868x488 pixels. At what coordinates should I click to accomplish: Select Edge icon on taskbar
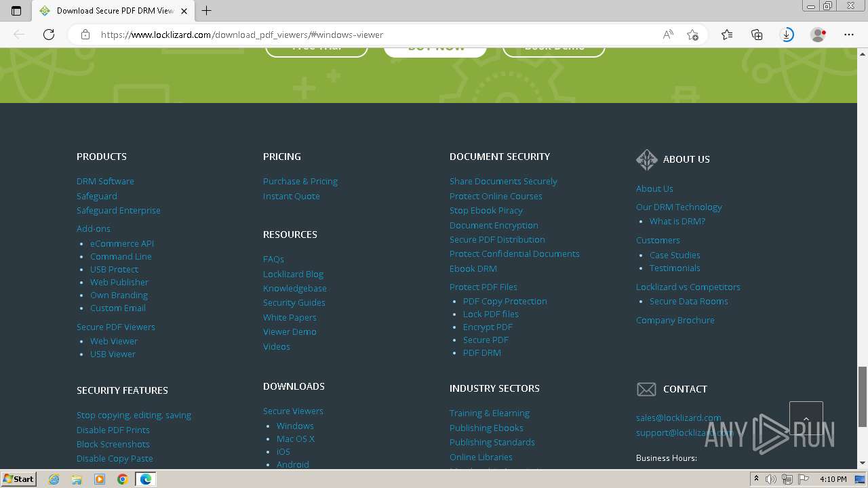click(x=146, y=479)
